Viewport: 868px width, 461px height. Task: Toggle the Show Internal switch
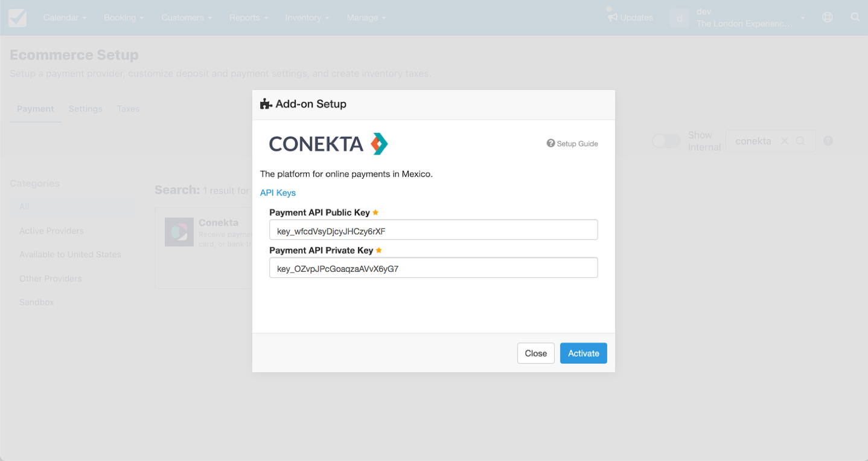pos(666,141)
